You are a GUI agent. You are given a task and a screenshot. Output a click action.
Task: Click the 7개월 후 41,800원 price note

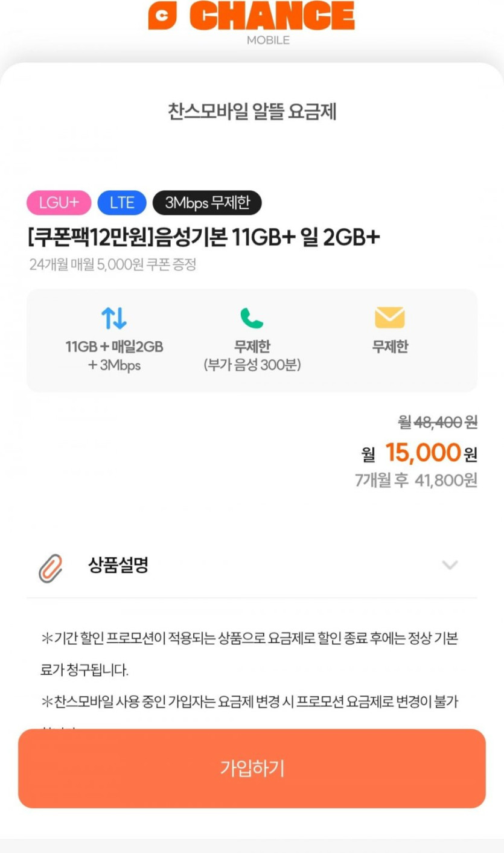click(416, 481)
